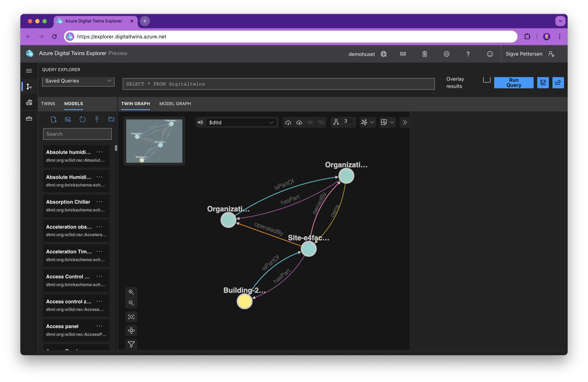The image size is (588, 382).
Task: Select the MODELS tab
Action: (73, 103)
